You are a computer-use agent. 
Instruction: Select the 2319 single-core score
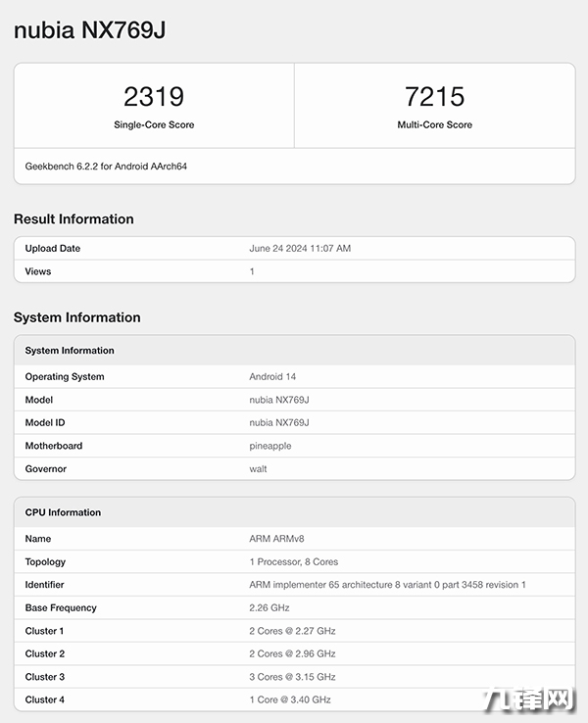(x=154, y=97)
